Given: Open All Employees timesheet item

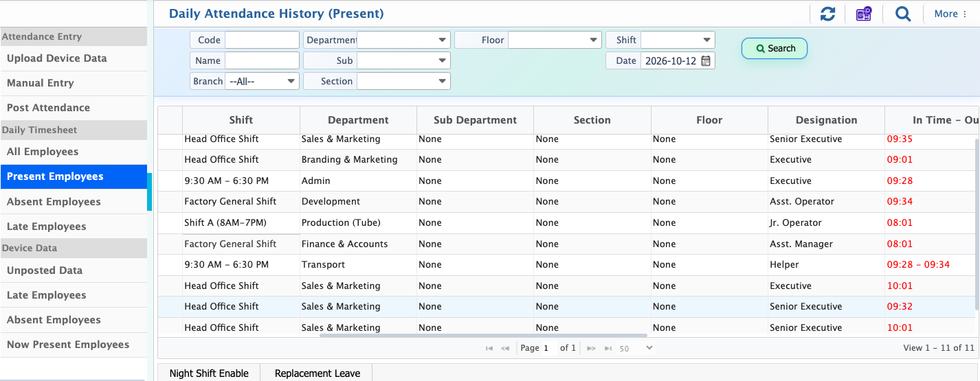Looking at the screenshot, I should [74, 152].
